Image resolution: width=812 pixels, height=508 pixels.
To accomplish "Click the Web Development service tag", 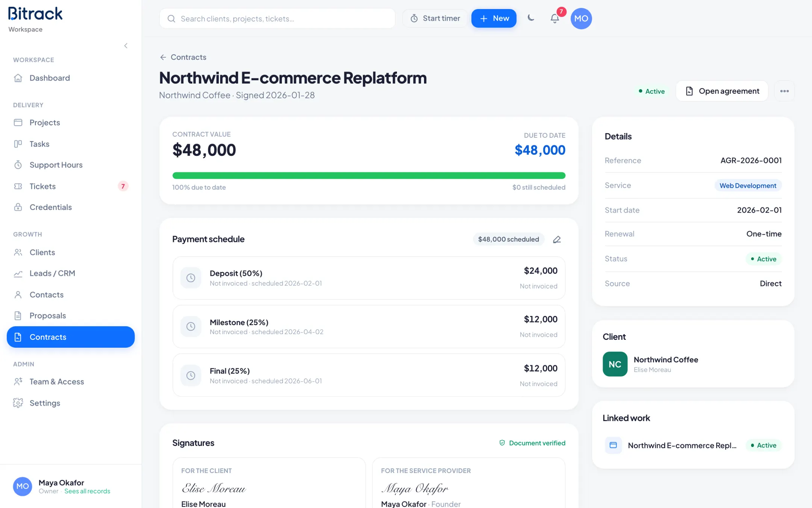I will [x=748, y=186].
